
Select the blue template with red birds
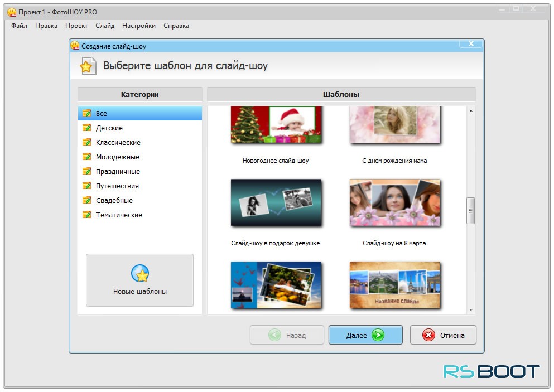tap(276, 285)
